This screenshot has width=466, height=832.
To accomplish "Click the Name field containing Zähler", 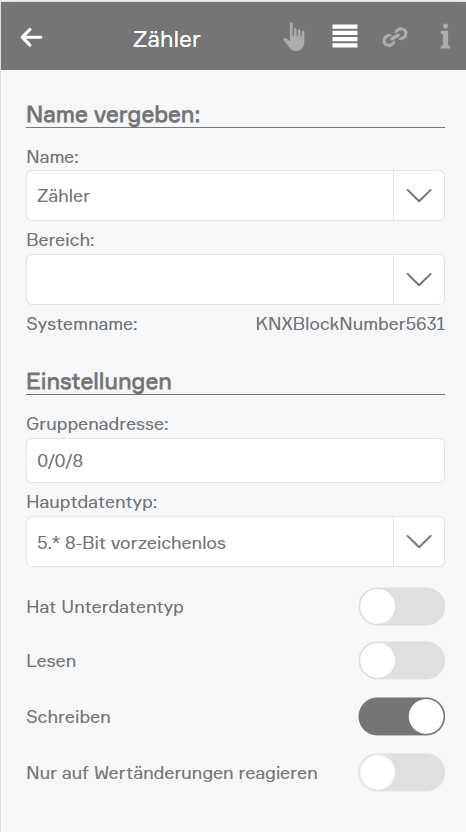I will click(210, 195).
